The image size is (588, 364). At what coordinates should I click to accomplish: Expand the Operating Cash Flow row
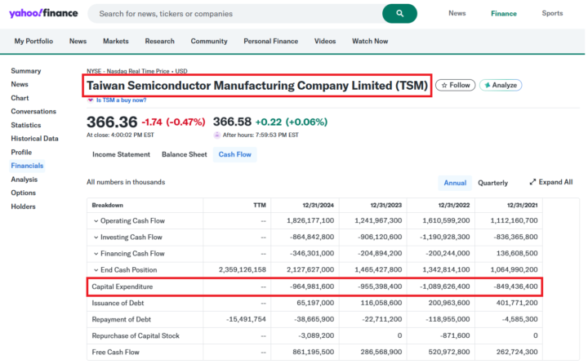(x=96, y=221)
